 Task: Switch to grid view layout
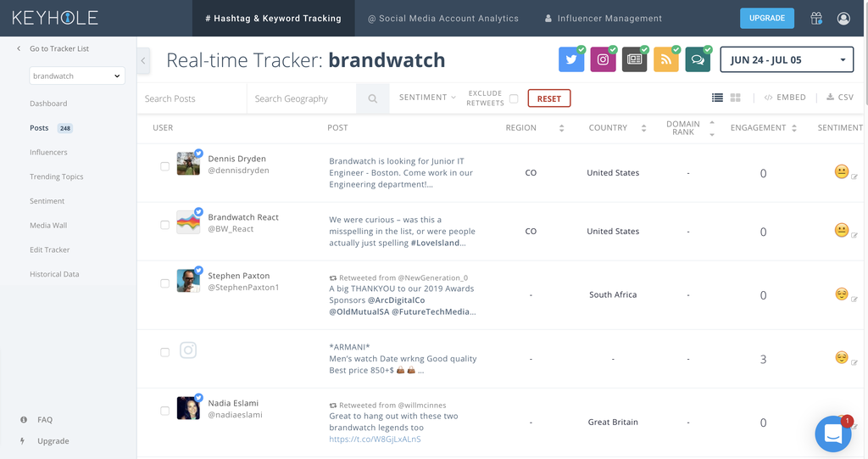click(735, 98)
